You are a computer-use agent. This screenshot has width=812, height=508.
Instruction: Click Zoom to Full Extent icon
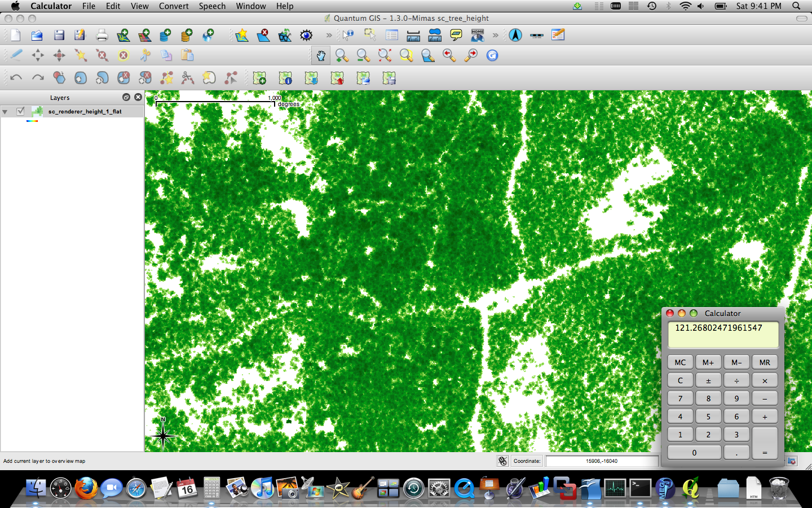385,55
